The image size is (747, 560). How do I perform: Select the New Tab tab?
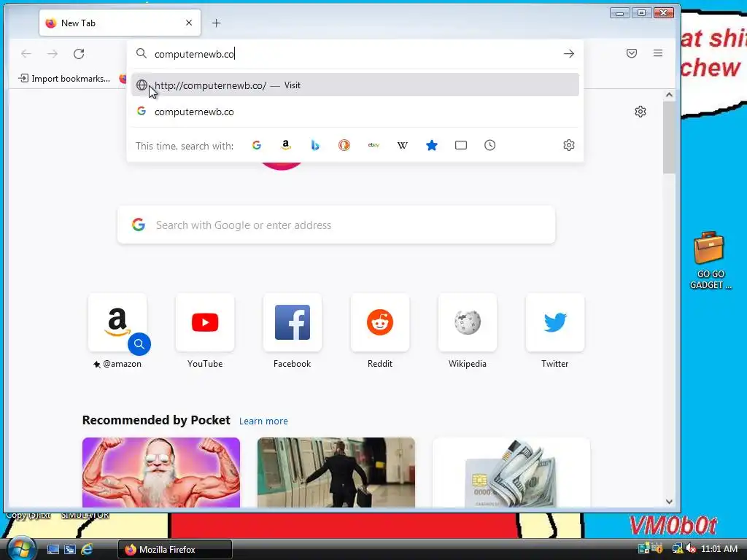click(120, 23)
